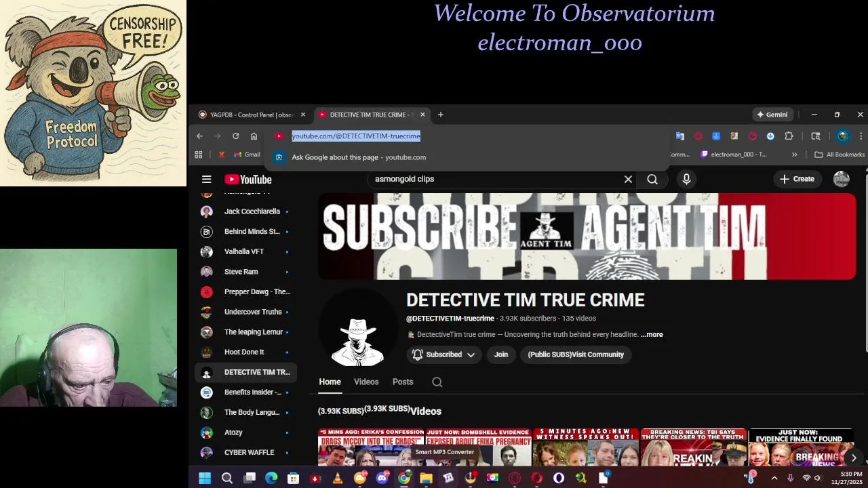Open Valhalla VFT subscription
The height and width of the screenshot is (488, 868).
pos(245,251)
